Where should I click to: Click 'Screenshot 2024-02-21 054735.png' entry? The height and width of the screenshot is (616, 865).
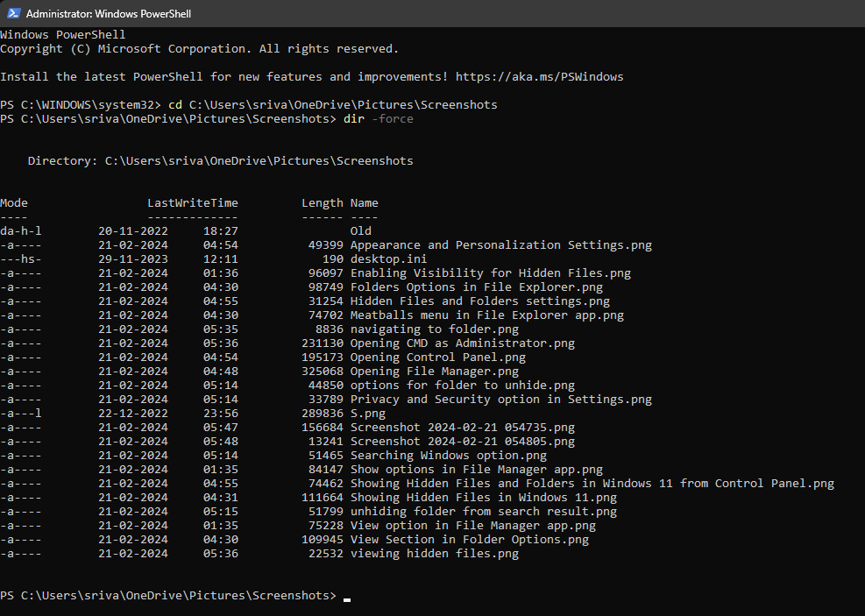[x=462, y=428]
